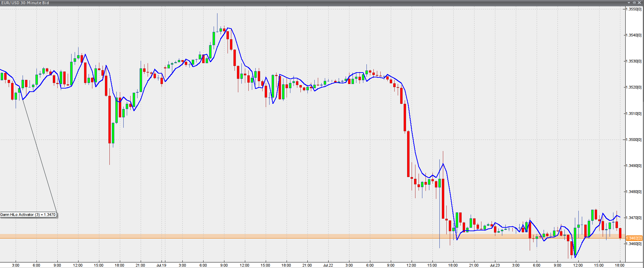Click the orange 1.3462 current price tag
644x268 pixels.
634,238
